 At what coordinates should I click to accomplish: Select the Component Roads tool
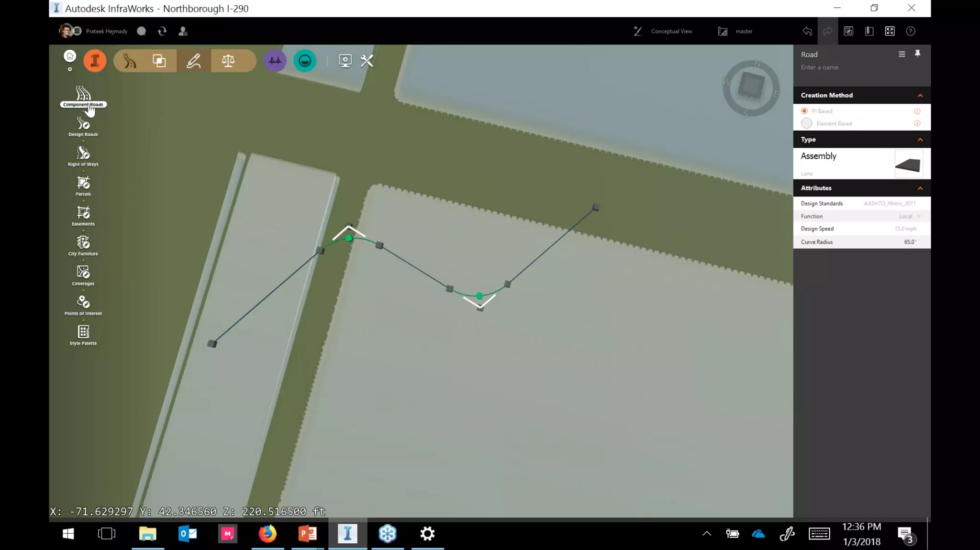click(x=83, y=96)
